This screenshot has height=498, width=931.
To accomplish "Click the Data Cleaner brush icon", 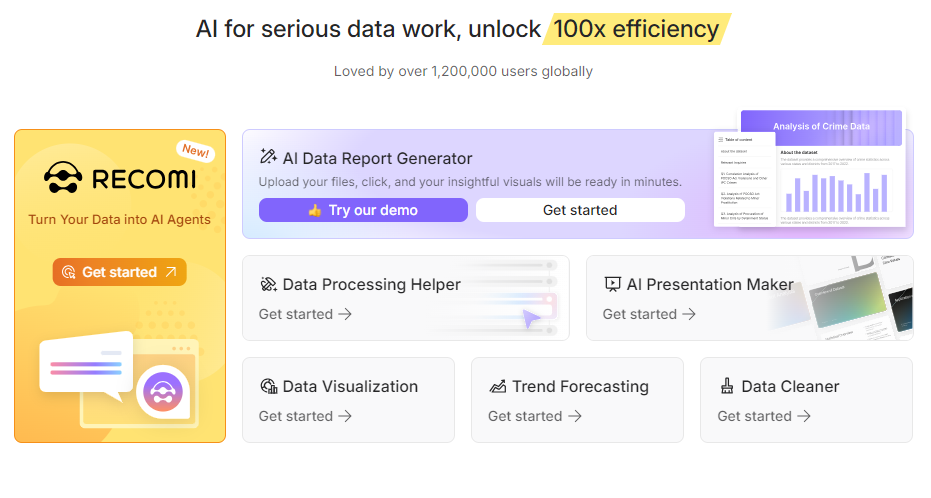I will click(727, 386).
